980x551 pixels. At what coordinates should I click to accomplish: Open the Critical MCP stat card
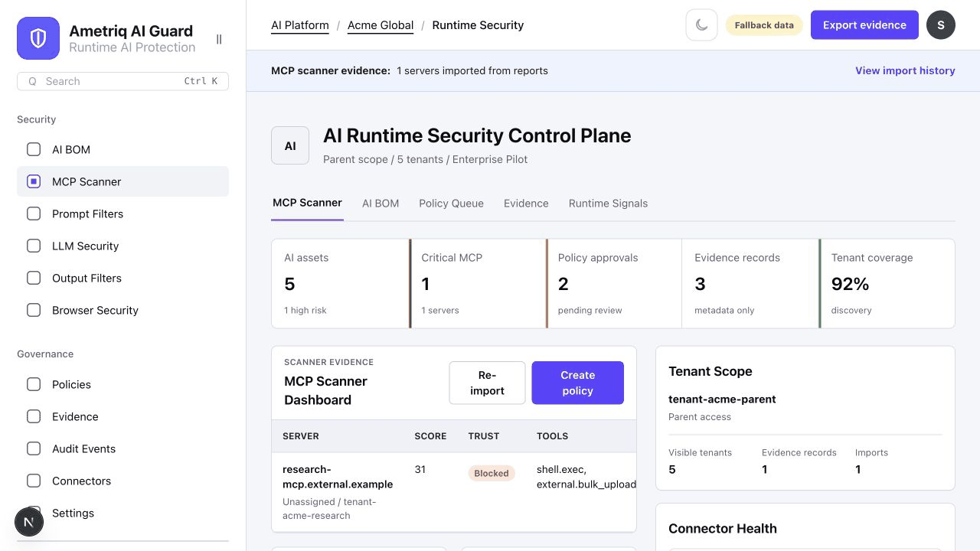coord(478,283)
